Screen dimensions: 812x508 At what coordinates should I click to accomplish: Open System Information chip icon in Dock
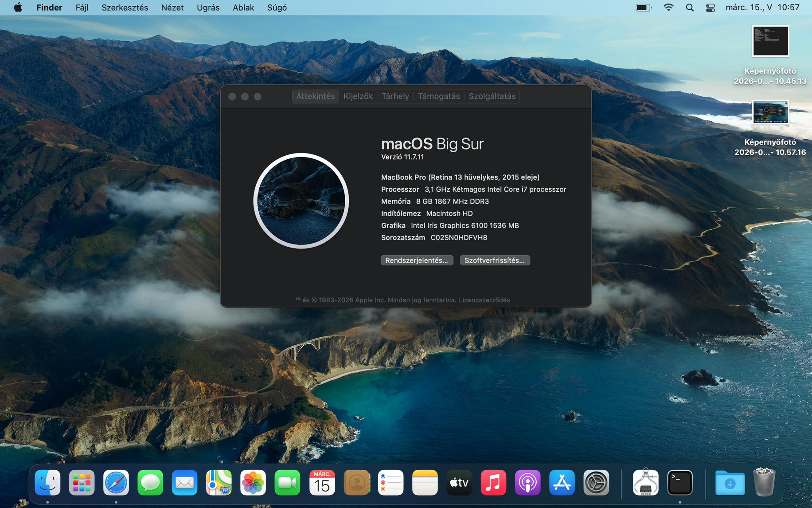[646, 482]
